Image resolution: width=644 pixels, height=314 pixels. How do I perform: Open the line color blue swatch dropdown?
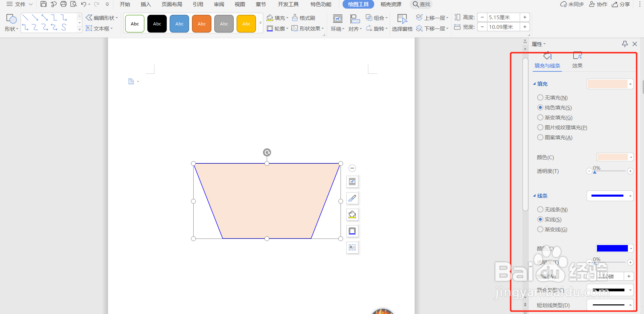coord(615,248)
